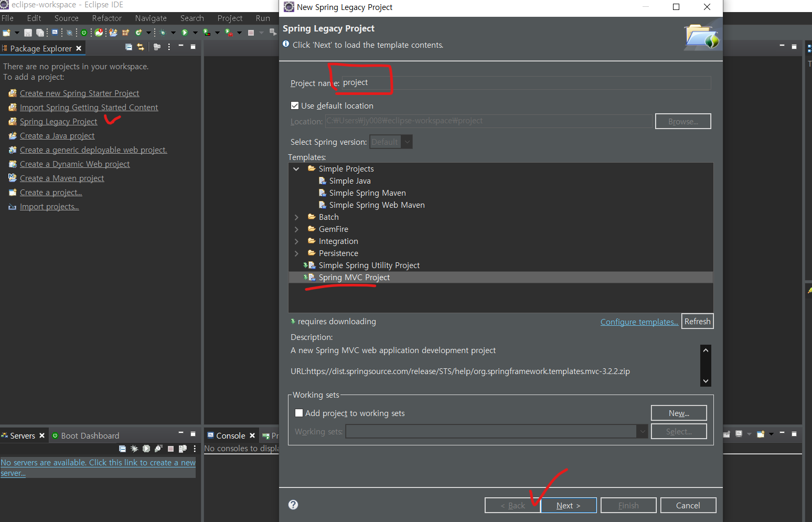Click the Run with Coverage toolbar icon
The width and height of the screenshot is (812, 522).
(207, 33)
